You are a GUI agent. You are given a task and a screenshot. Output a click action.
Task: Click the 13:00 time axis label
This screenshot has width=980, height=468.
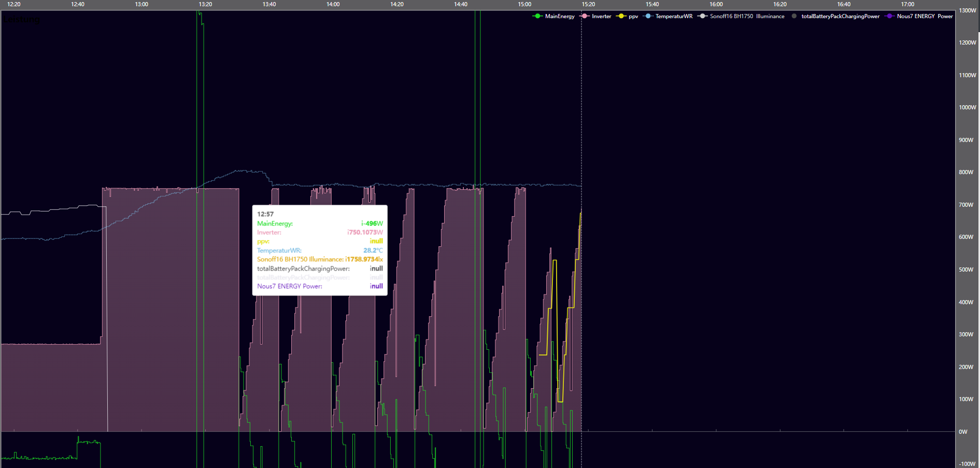141,4
